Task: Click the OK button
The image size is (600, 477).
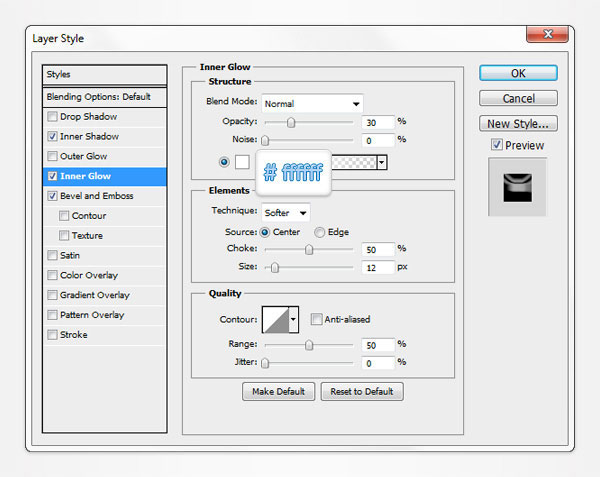Action: click(x=518, y=73)
